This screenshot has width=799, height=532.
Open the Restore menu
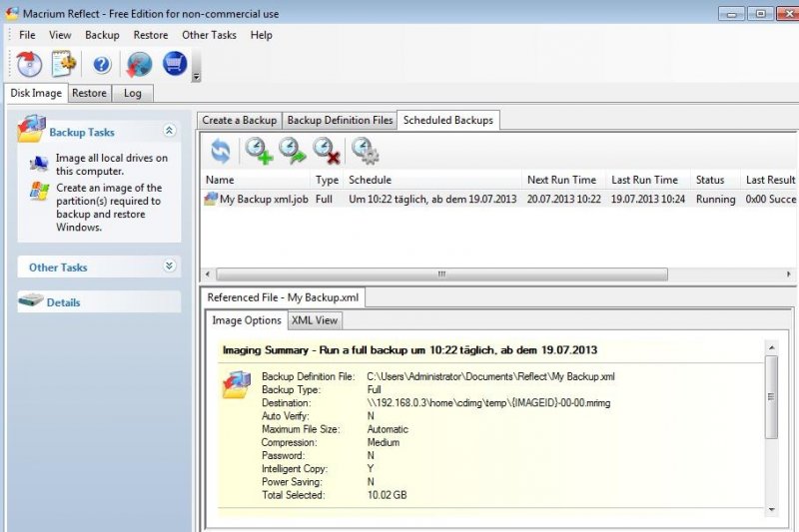tap(151, 35)
